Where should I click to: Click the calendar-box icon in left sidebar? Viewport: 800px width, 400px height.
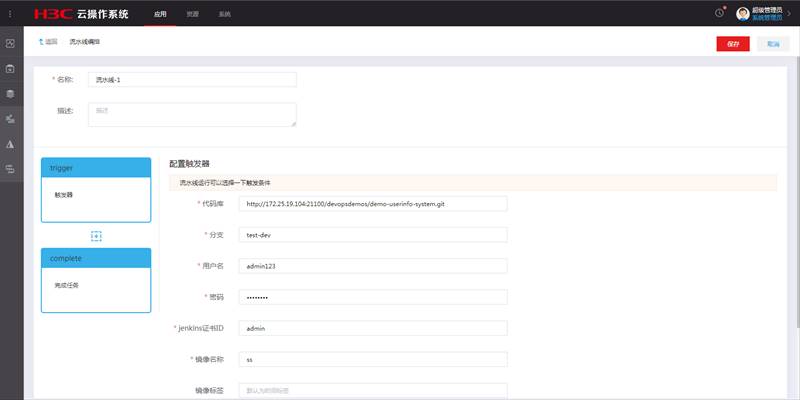[10, 69]
